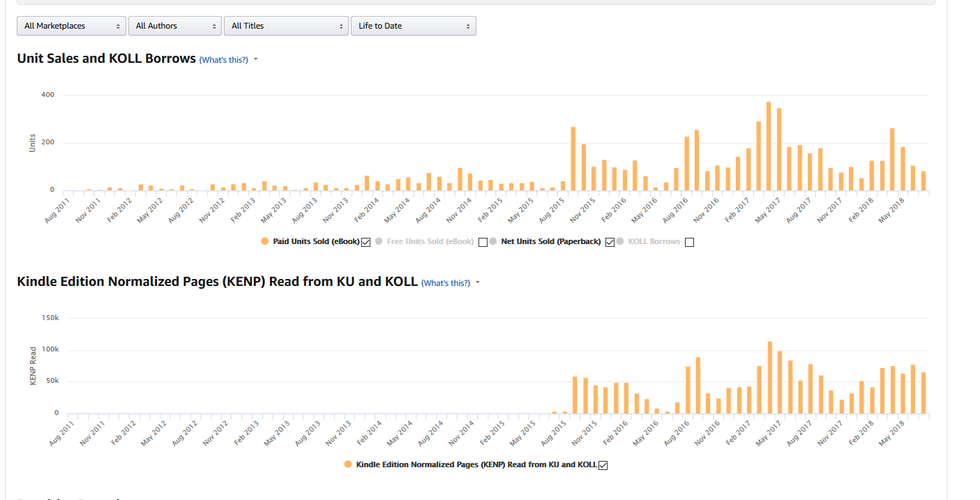The width and height of the screenshot is (980, 500).
Task: Uncheck the KENP Read legend checkbox
Action: pyautogui.click(x=603, y=466)
